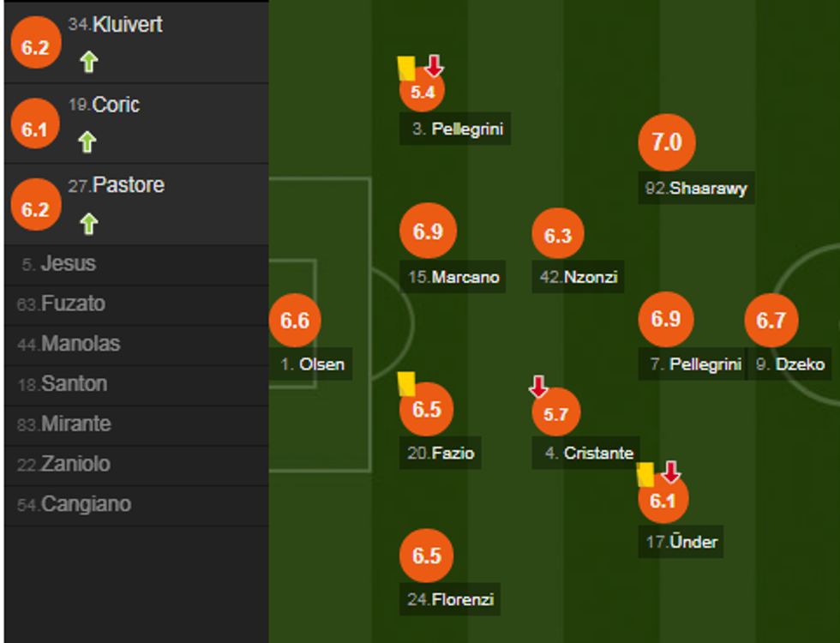
Task: Click the red sub-off arrow above the 5.4 rating
Action: click(x=434, y=65)
